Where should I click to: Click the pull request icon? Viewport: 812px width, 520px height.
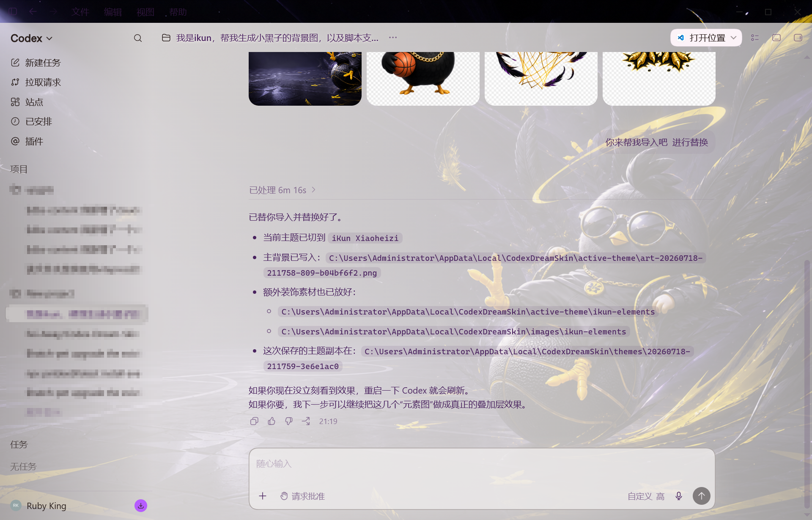pos(15,82)
